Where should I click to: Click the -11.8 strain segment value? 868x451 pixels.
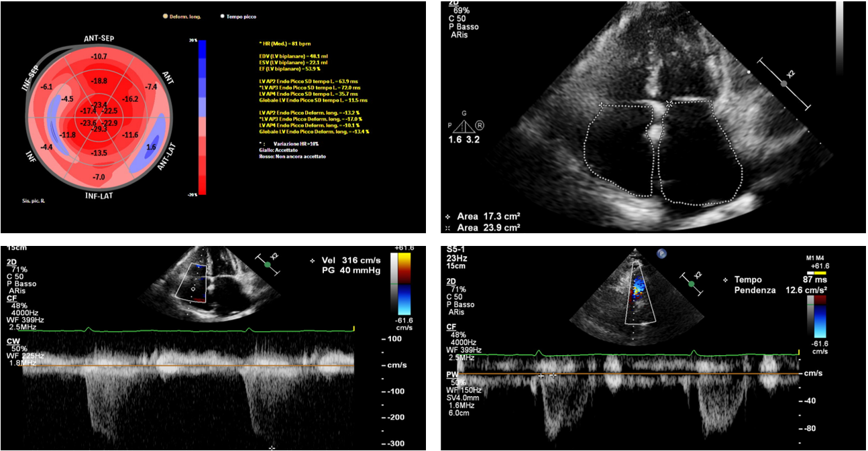[68, 135]
